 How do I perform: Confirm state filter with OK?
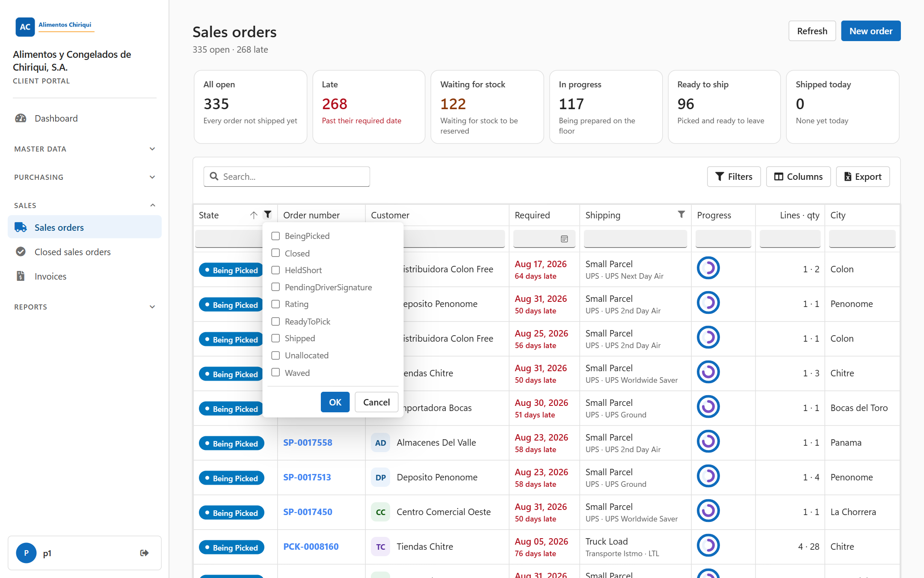tap(335, 402)
